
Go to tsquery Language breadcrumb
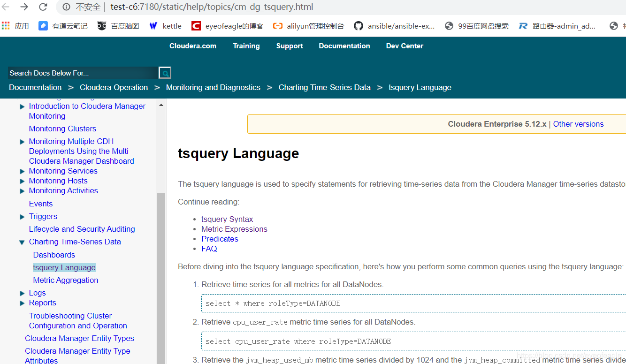(420, 87)
